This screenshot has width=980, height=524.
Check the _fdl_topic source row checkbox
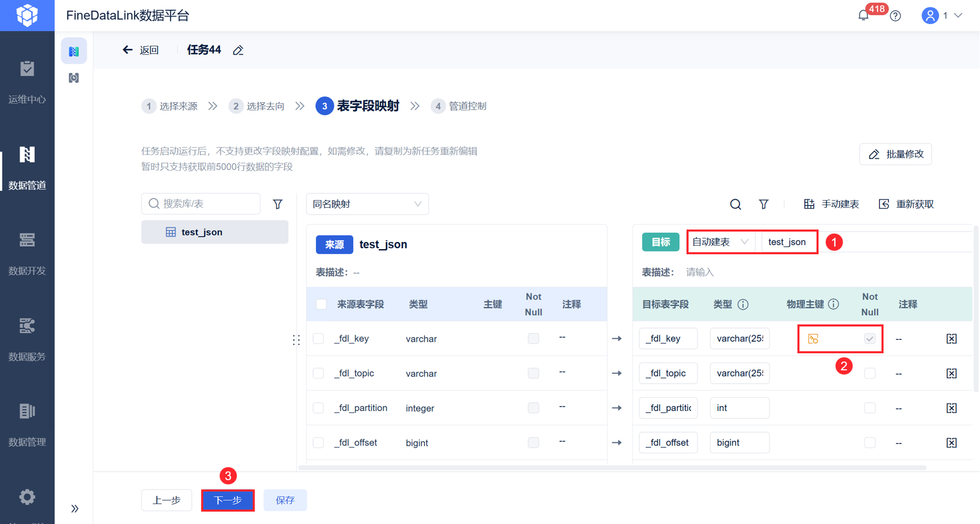point(318,373)
